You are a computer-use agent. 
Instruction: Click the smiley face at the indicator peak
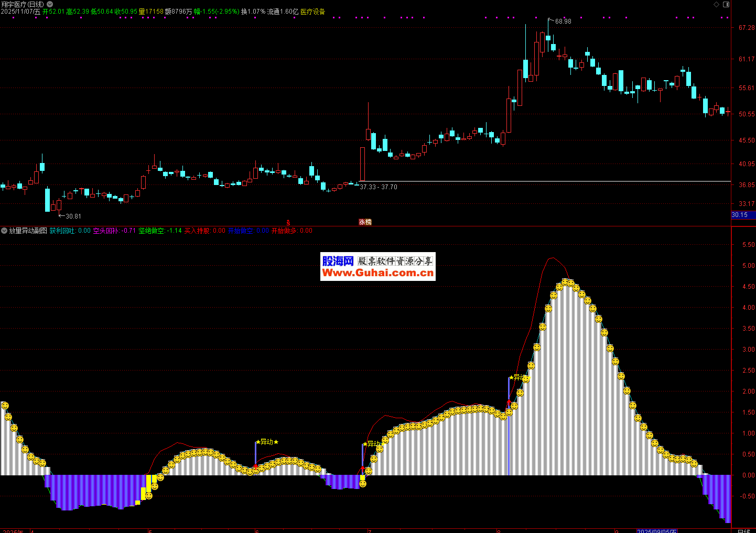click(565, 282)
